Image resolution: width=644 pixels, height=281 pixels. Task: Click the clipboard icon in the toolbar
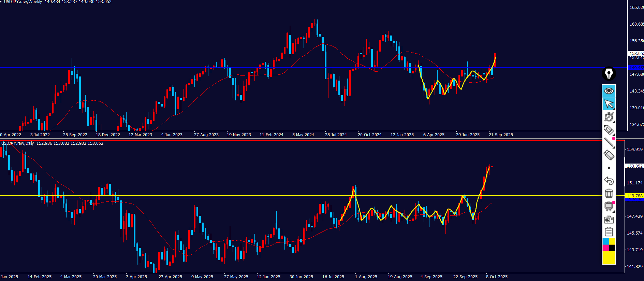609,232
